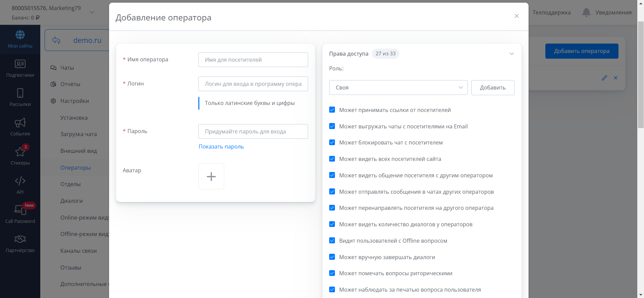Image resolution: width=644 pixels, height=298 pixels.
Task: Expand the account dropdown next to Marketing79
Action: 92,12
